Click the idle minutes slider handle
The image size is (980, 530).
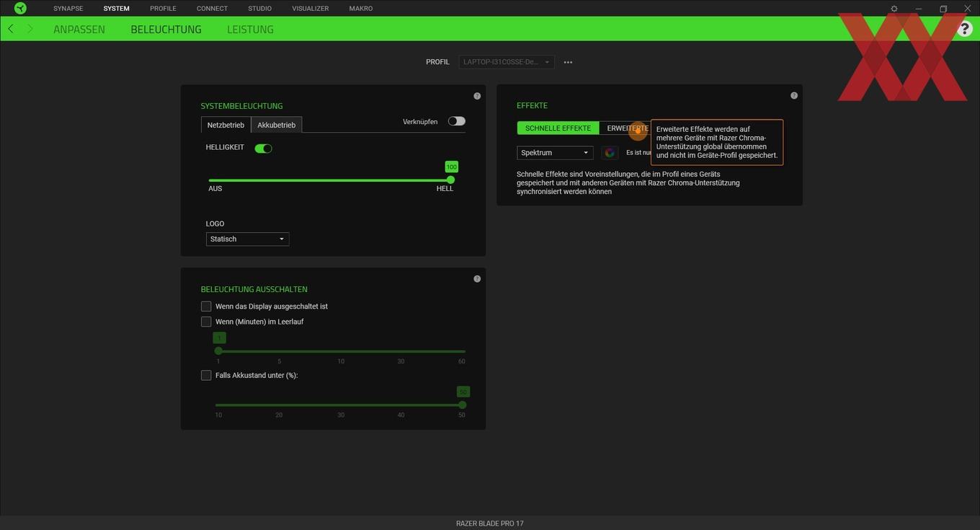pos(218,351)
